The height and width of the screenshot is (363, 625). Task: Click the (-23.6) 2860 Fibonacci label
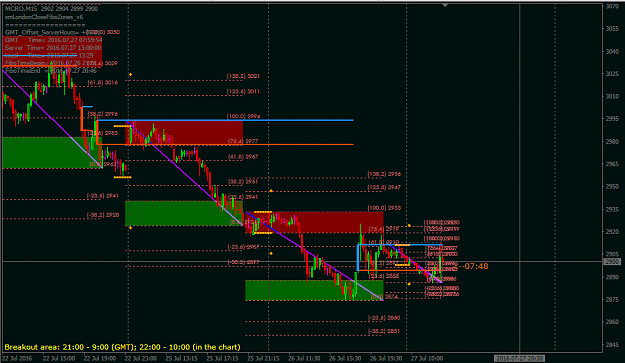384,318
